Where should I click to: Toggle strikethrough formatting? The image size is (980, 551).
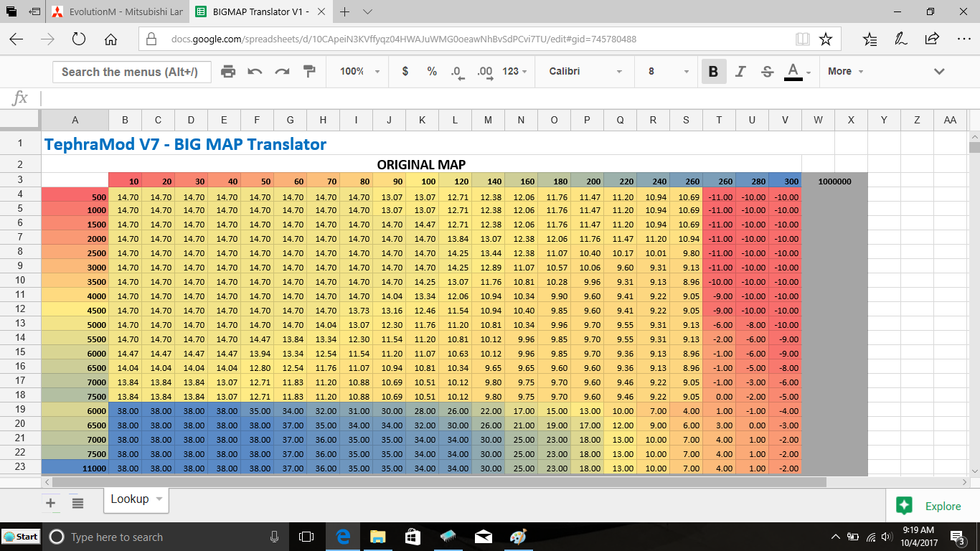(x=767, y=71)
